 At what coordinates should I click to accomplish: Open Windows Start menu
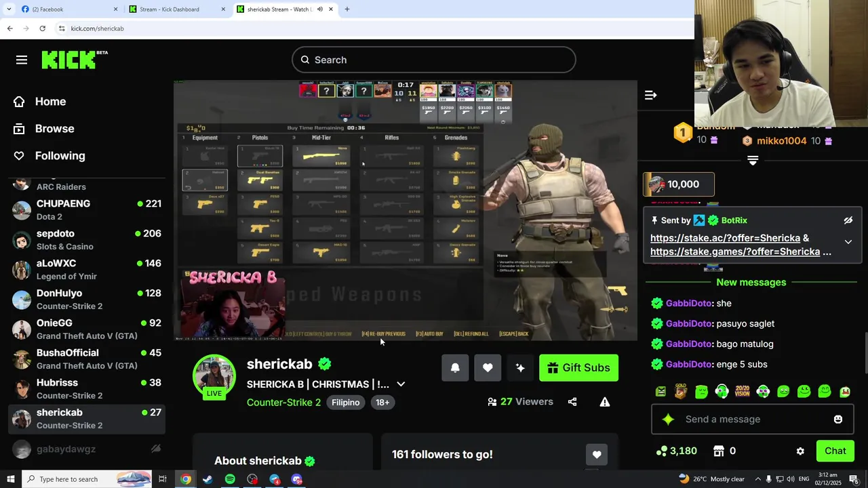(x=10, y=479)
